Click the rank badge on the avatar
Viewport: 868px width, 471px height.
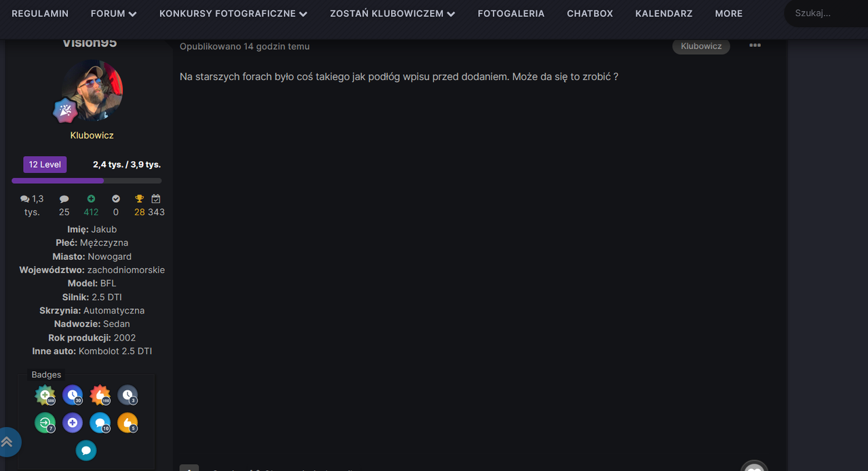65,110
